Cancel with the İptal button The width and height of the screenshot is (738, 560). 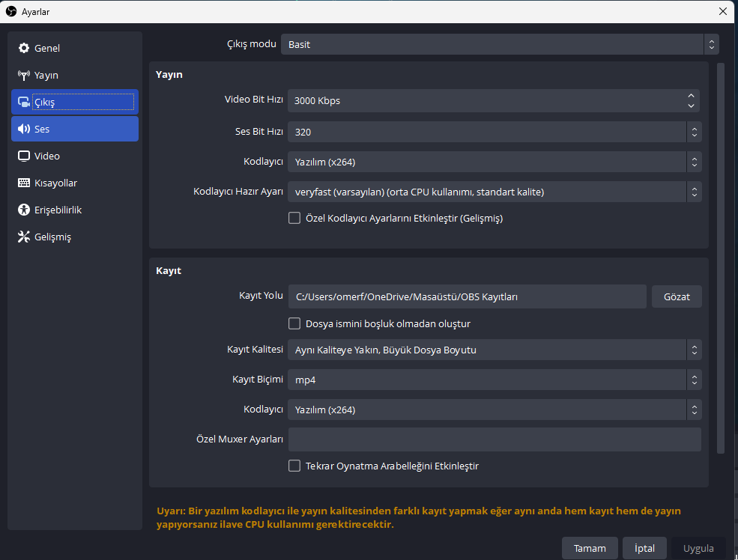pyautogui.click(x=644, y=548)
